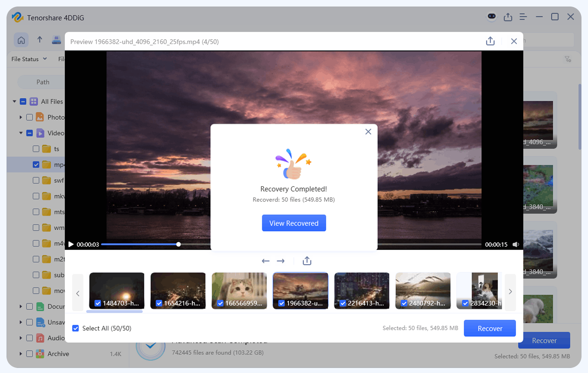Click the share icon below the video preview
588x373 pixels.
point(307,261)
